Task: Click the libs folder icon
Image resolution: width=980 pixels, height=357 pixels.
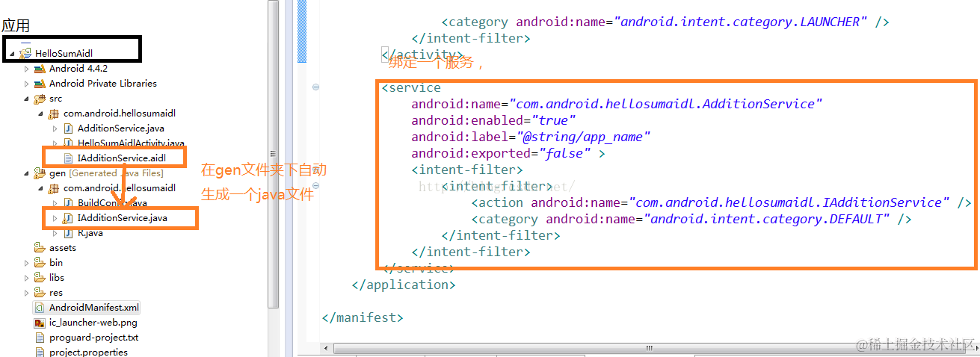Action: pyautogui.click(x=40, y=278)
